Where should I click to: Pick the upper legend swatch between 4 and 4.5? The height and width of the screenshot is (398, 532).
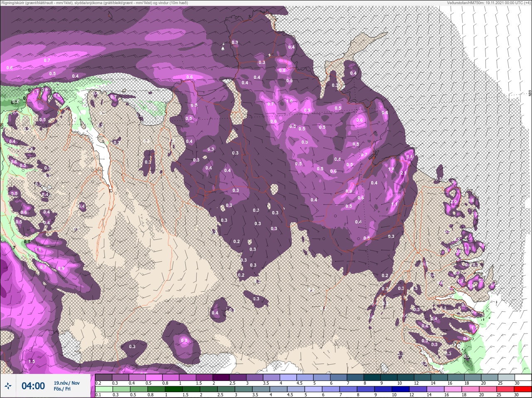click(x=288, y=377)
